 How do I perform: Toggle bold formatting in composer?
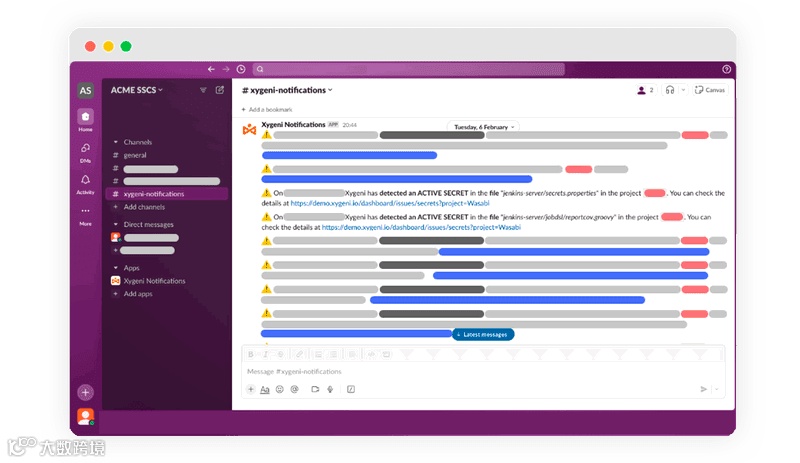[251, 354]
